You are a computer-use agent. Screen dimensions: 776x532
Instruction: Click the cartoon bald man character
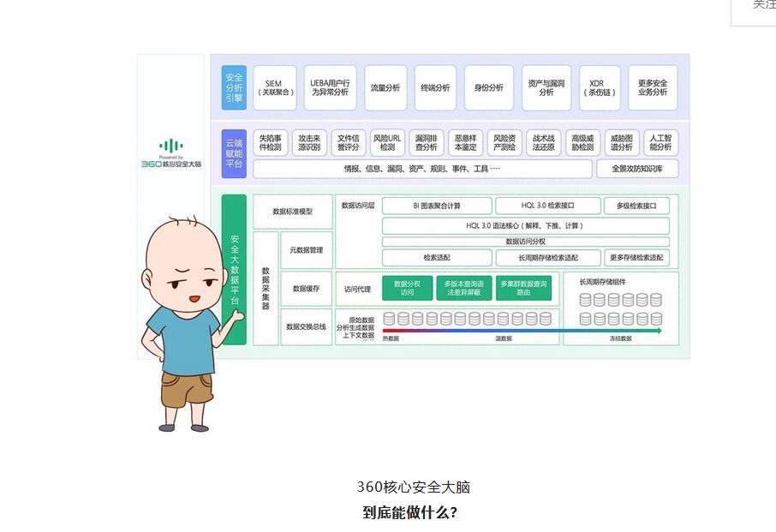[182, 326]
